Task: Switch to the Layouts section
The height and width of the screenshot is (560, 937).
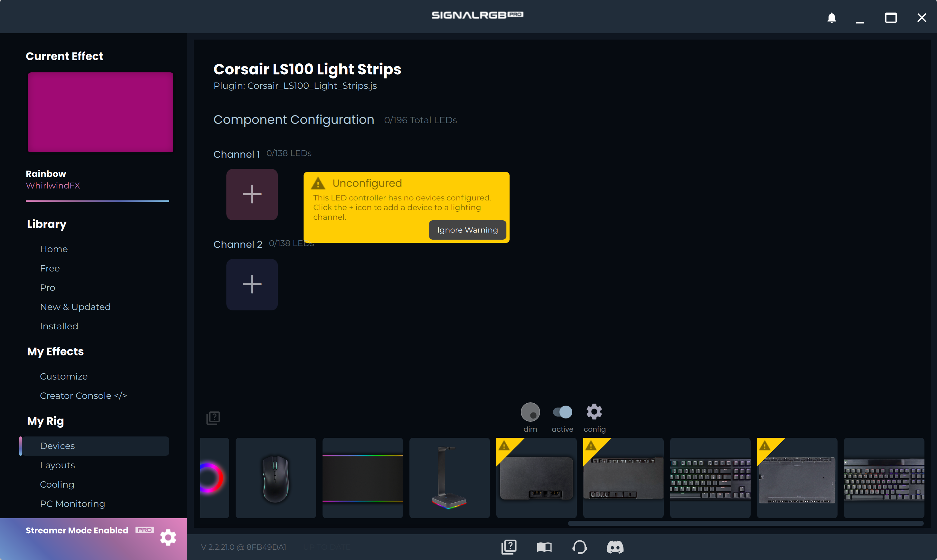Action: (x=57, y=465)
